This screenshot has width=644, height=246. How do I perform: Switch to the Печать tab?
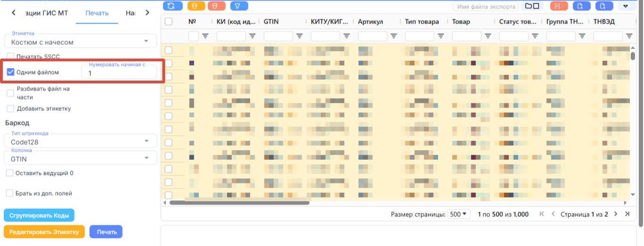pyautogui.click(x=97, y=13)
